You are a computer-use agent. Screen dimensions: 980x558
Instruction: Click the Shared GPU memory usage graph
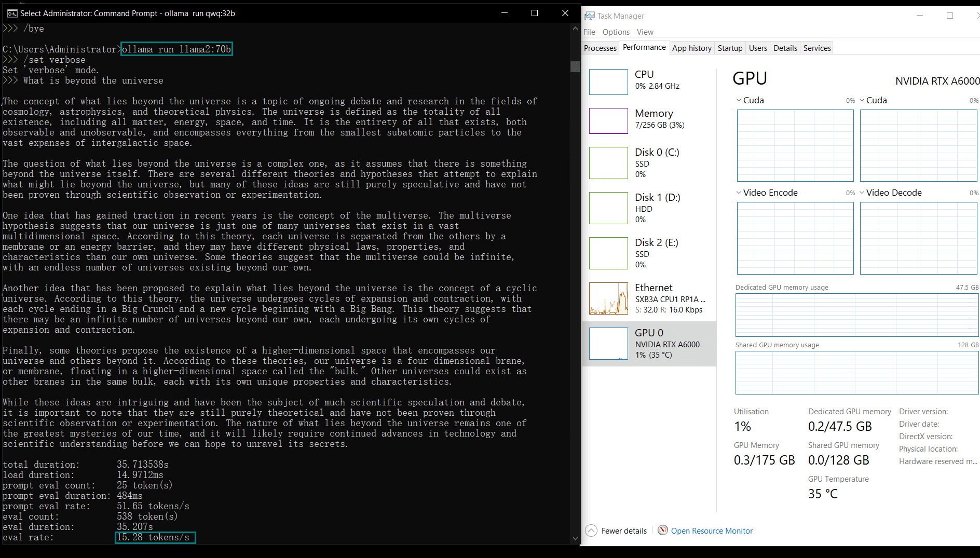pyautogui.click(x=857, y=373)
